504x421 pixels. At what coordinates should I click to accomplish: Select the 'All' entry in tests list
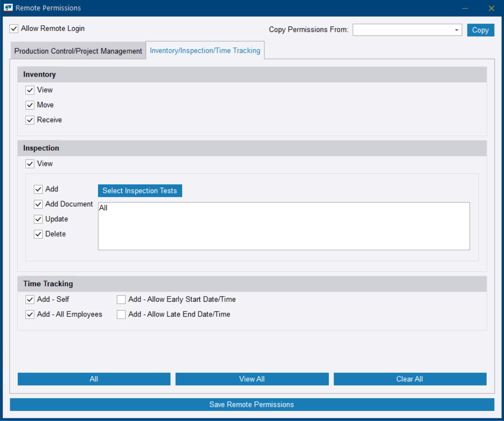click(103, 208)
